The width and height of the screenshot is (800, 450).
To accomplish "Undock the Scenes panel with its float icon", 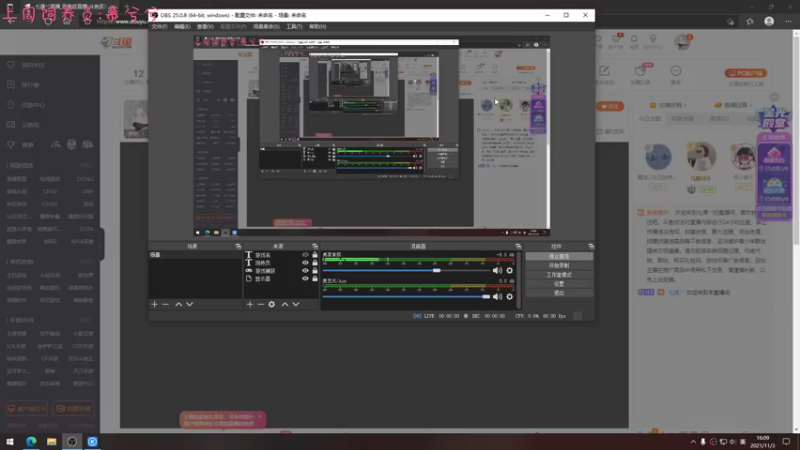I will click(238, 246).
